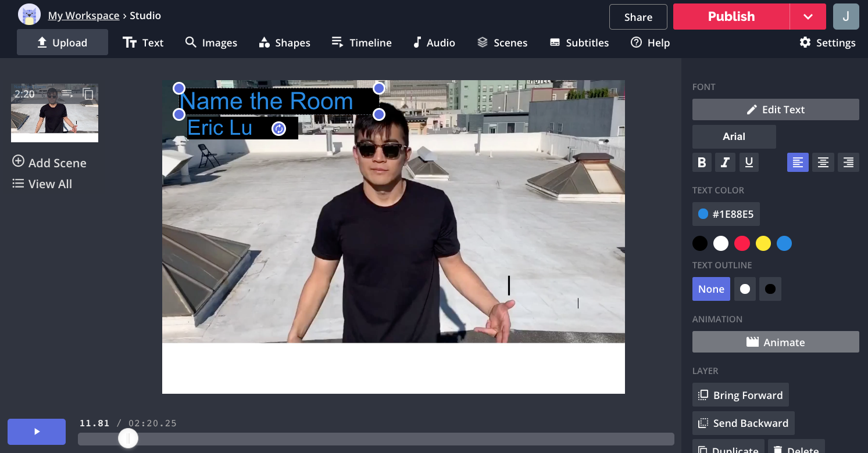Image resolution: width=868 pixels, height=453 pixels.
Task: Center align the text
Action: tap(823, 163)
